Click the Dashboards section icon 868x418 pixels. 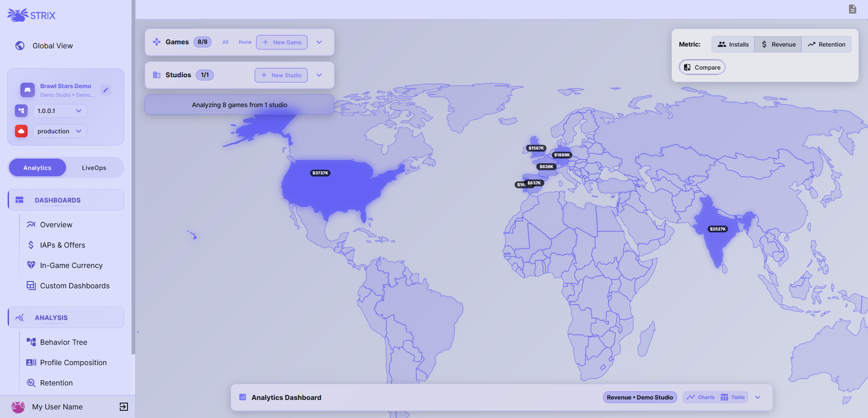19,200
